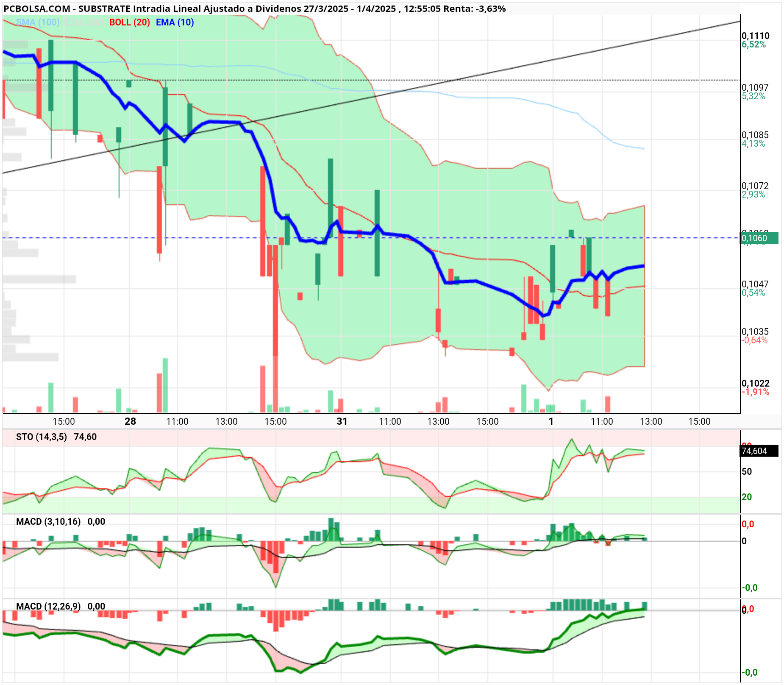Select the red -1,91% percentage label
This screenshot has width=784, height=685.
point(756,392)
